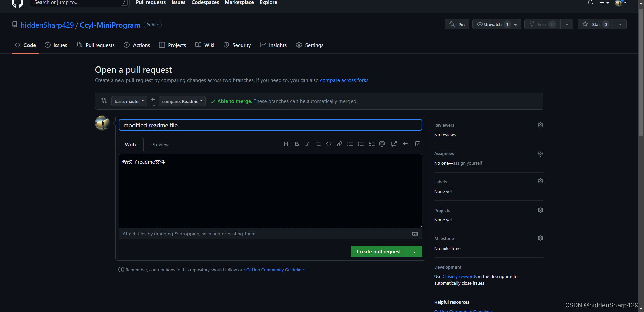The height and width of the screenshot is (312, 644).
Task: Click the heading format icon
Action: (x=286, y=144)
